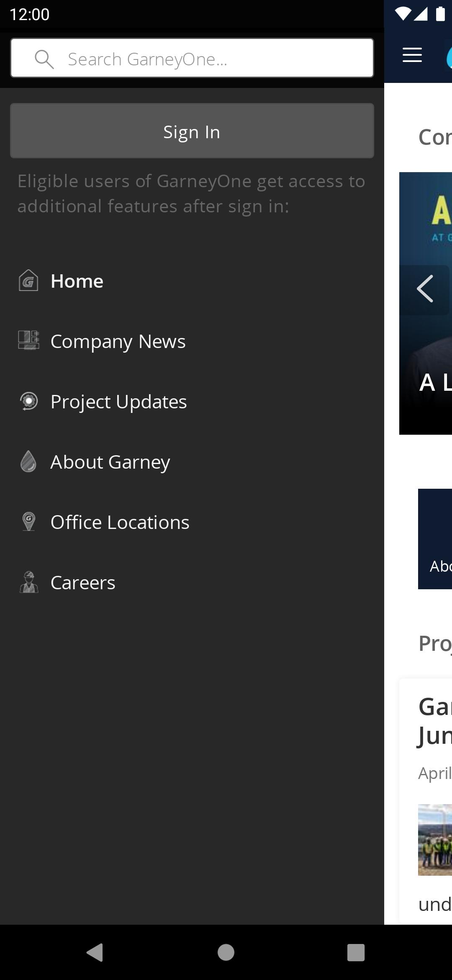Show previous carousel slide with left chevron
The height and width of the screenshot is (980, 452).
point(424,289)
